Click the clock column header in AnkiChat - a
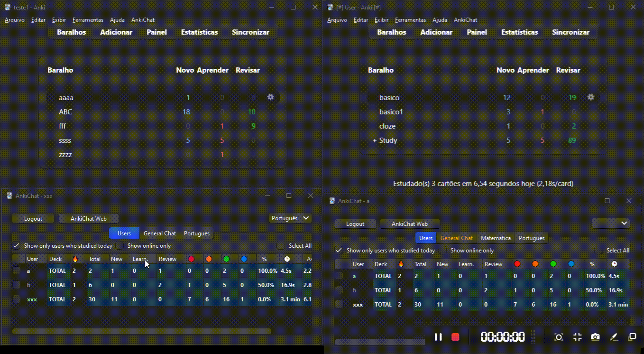Image resolution: width=644 pixels, height=354 pixels. [615, 264]
